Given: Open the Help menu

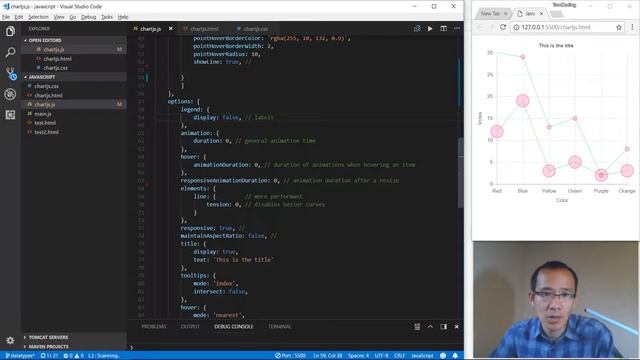Looking at the screenshot, I should (x=123, y=17).
